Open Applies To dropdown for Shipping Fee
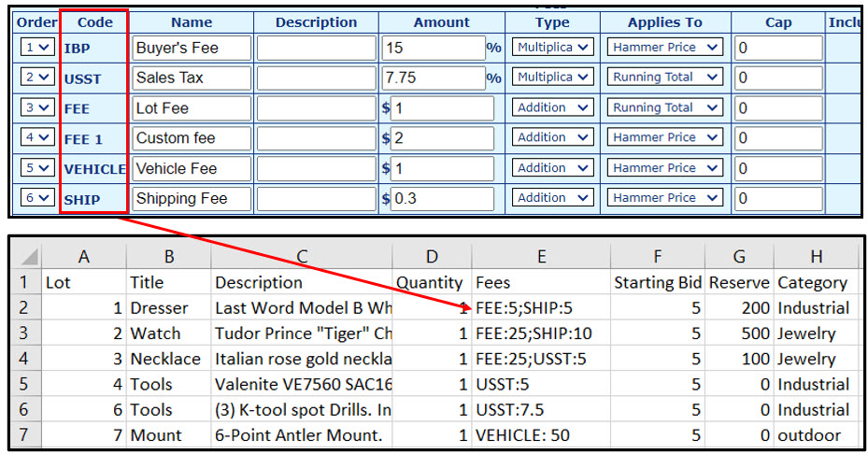This screenshot has width=868, height=454. pyautogui.click(x=665, y=198)
